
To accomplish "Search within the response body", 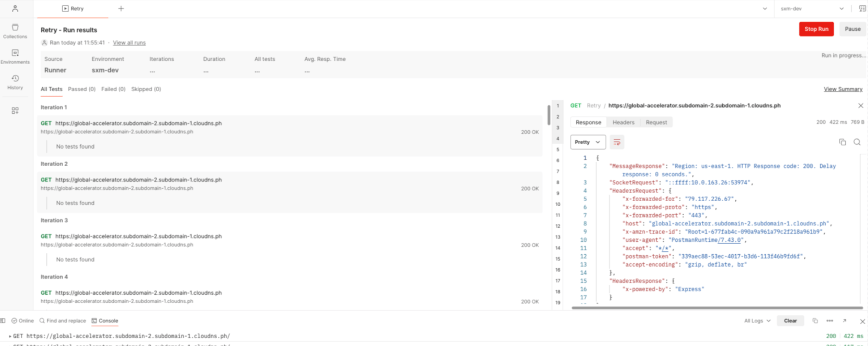I will click(x=857, y=142).
